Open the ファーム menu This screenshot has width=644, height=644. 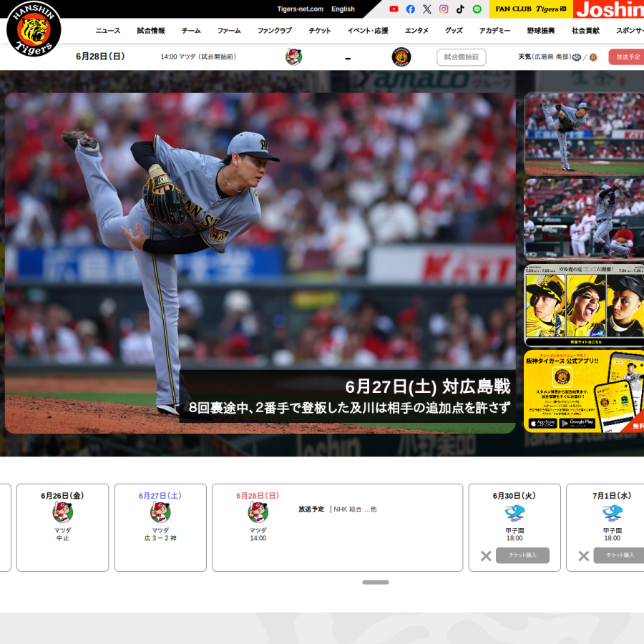[229, 30]
